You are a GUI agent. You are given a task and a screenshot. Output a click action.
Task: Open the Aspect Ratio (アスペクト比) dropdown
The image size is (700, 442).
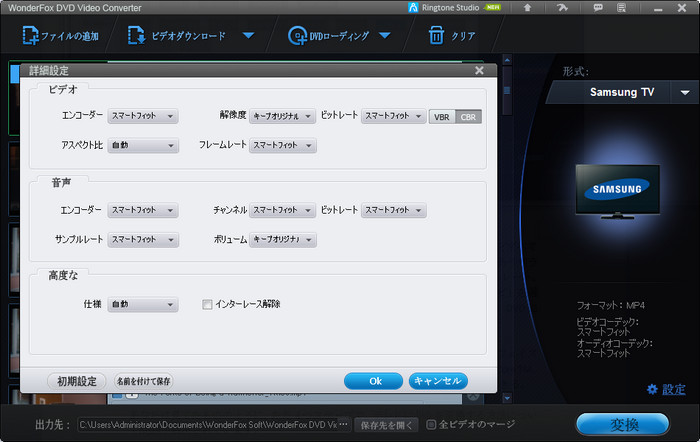pyautogui.click(x=143, y=146)
